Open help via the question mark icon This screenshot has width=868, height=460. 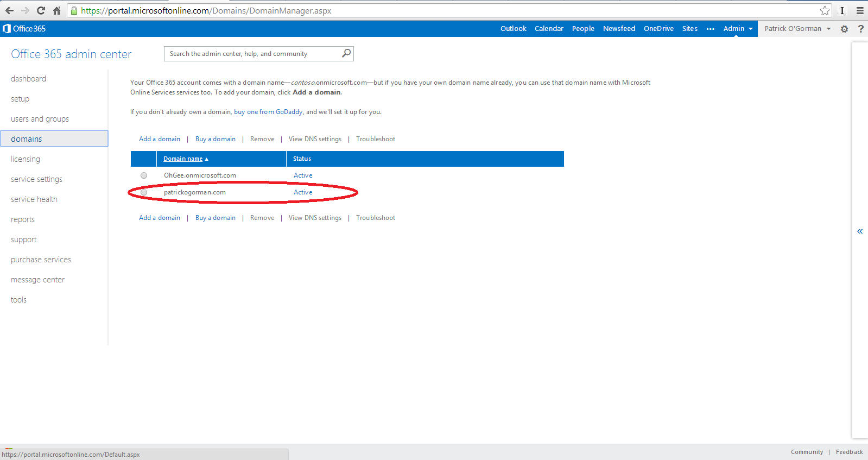pyautogui.click(x=860, y=29)
